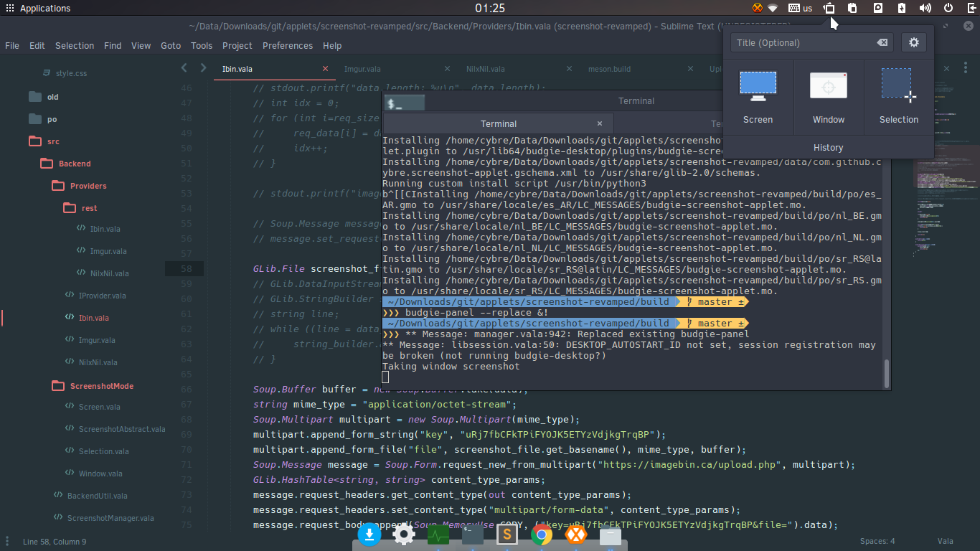Clear the Title (Optional) field
980x551 pixels.
coord(882,43)
